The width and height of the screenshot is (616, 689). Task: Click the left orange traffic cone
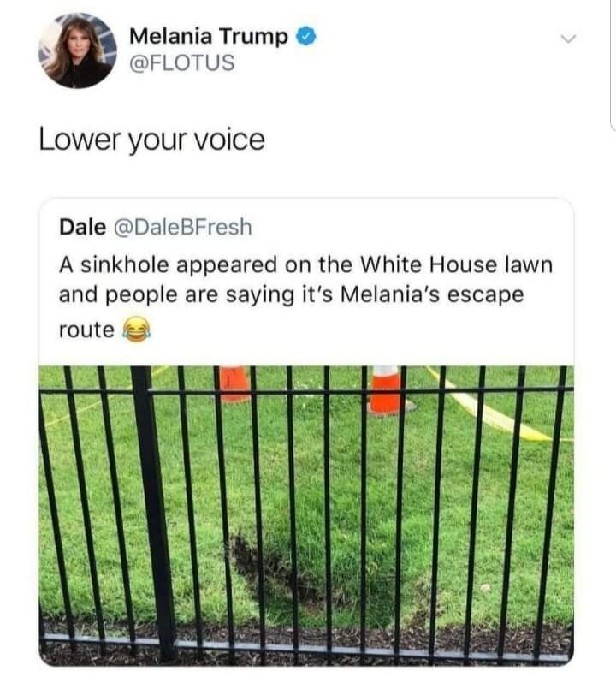[x=234, y=384]
